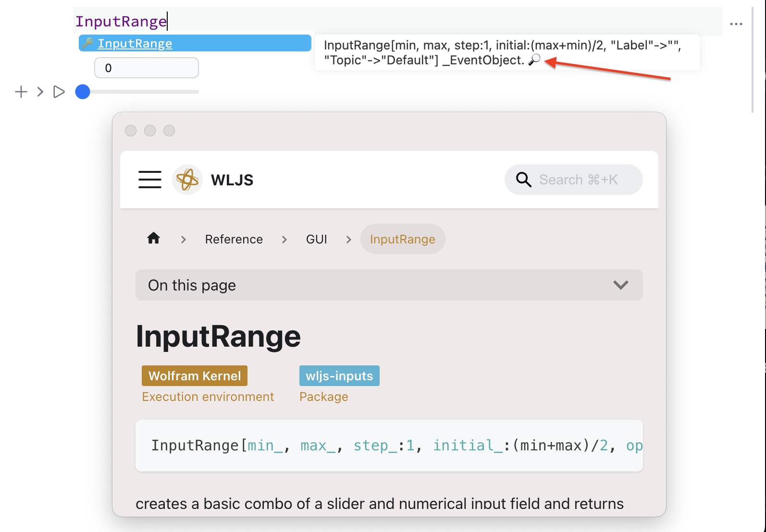Click the numeric input field showing 0
Screen dimensions: 766x532
pos(147,68)
